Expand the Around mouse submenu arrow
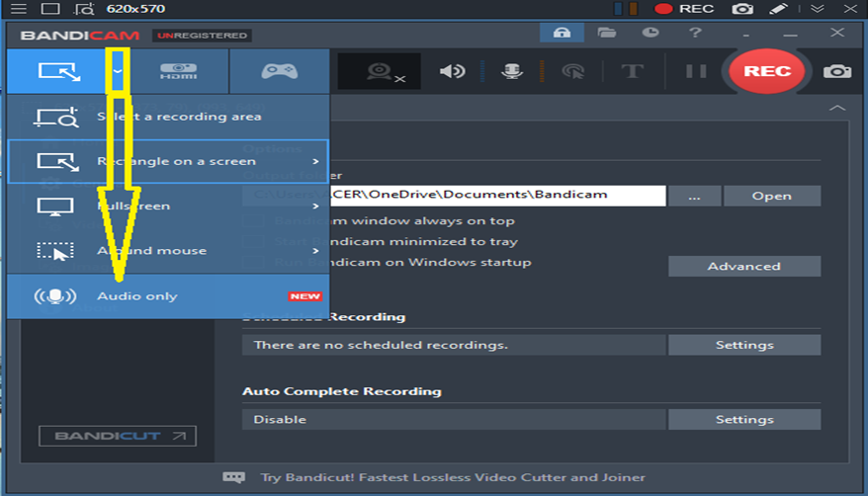Image resolution: width=868 pixels, height=496 pixels. coord(315,251)
